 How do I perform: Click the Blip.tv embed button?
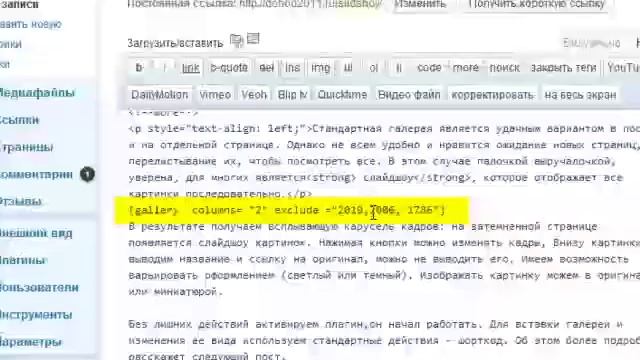click(292, 95)
